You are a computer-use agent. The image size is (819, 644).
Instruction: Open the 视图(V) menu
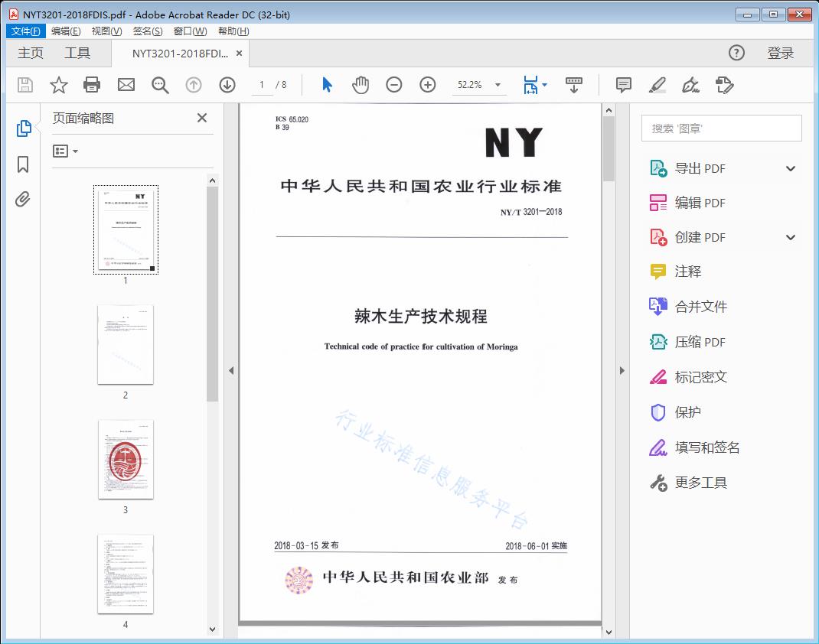pos(106,31)
